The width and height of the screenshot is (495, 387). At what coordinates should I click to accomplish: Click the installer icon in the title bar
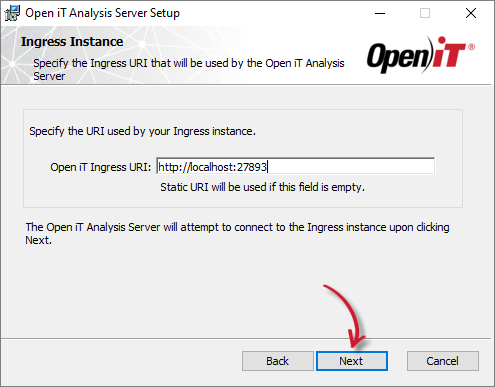point(12,13)
